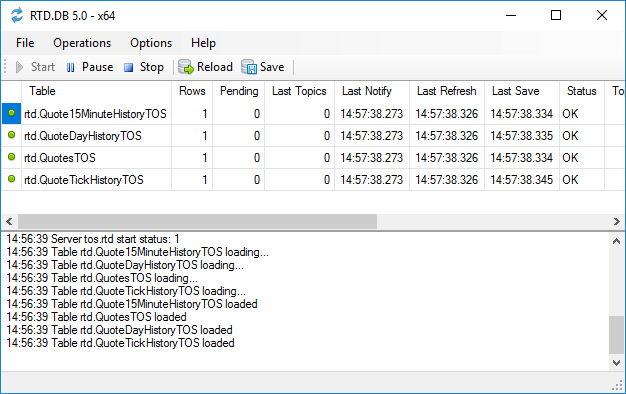The image size is (626, 394).
Task: Click the window resize grip in the status bar
Action: pyautogui.click(x=618, y=386)
